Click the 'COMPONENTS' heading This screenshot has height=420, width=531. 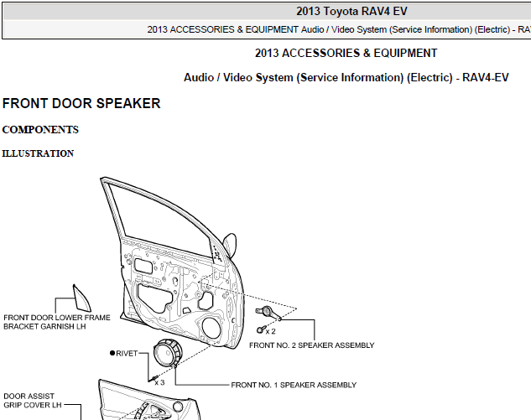tap(40, 130)
